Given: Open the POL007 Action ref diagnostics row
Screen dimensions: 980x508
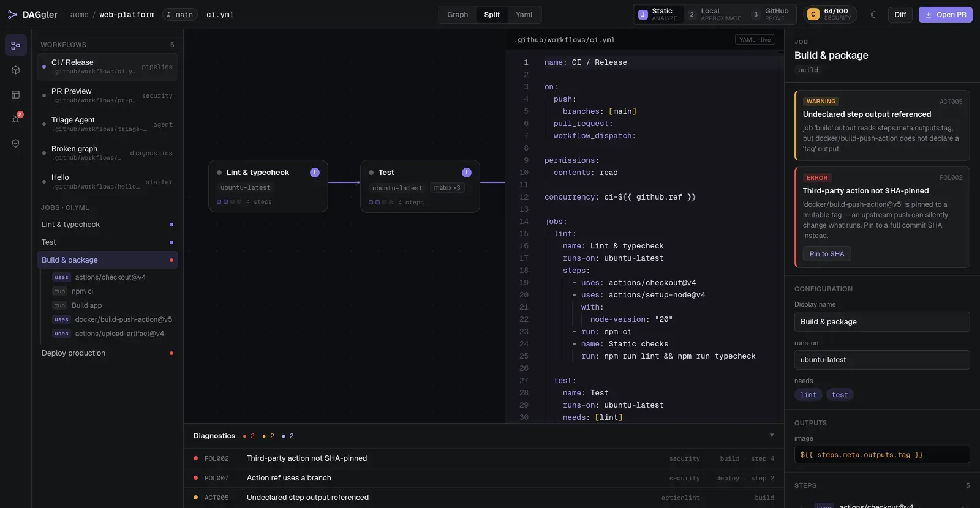Looking at the screenshot, I should [x=484, y=478].
